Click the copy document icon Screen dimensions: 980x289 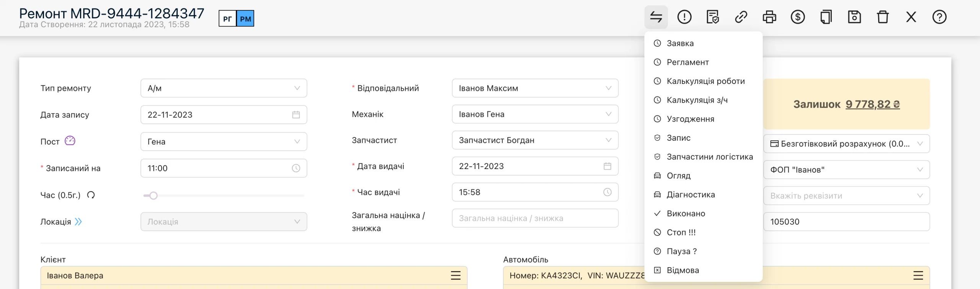pos(826,17)
